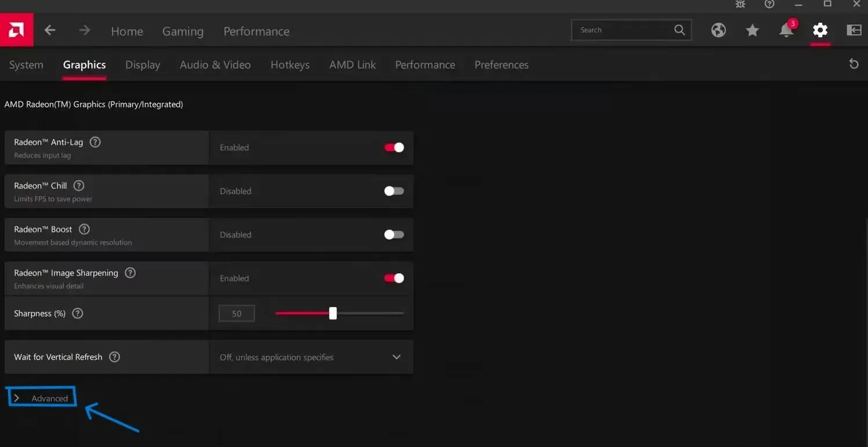This screenshot has height=447, width=868.
Task: Open the settings gear icon
Action: click(820, 30)
